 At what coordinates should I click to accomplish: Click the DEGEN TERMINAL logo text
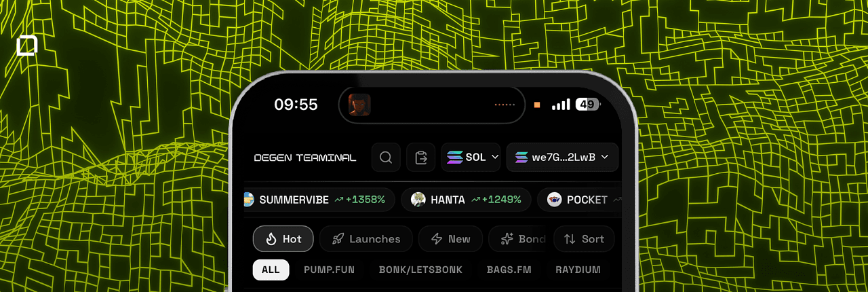[305, 158]
